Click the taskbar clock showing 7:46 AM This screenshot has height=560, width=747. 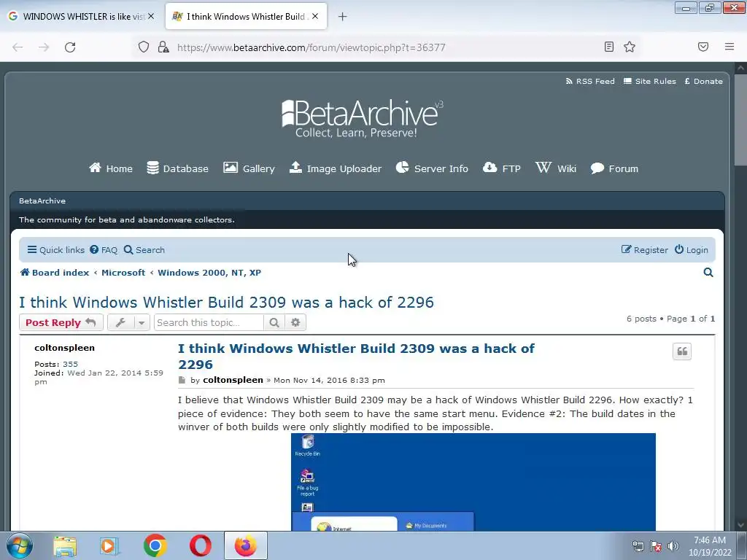click(709, 546)
